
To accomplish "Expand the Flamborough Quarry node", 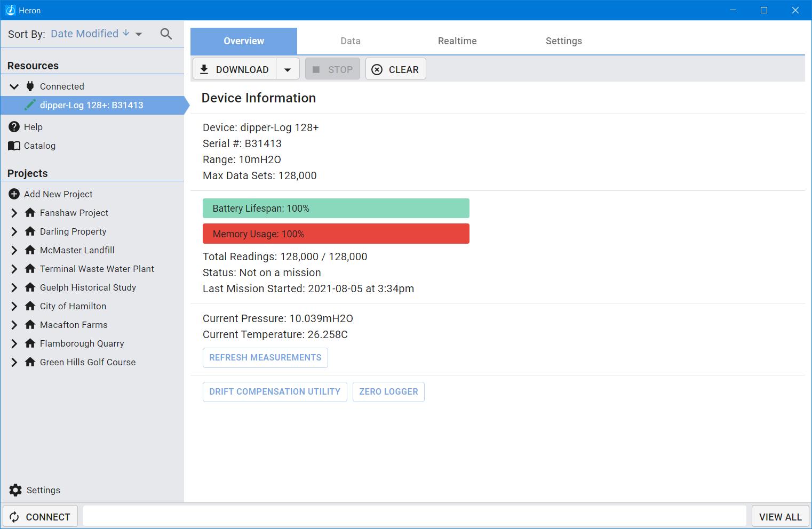I will point(14,343).
